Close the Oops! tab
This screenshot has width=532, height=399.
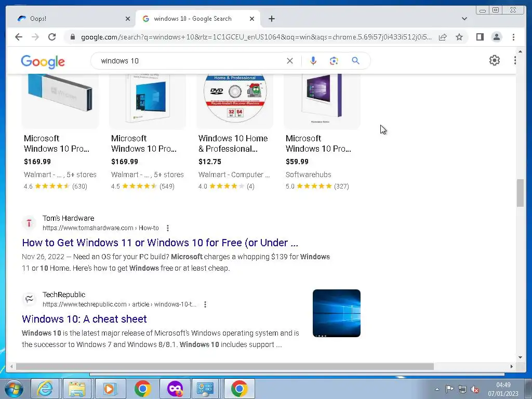128,19
